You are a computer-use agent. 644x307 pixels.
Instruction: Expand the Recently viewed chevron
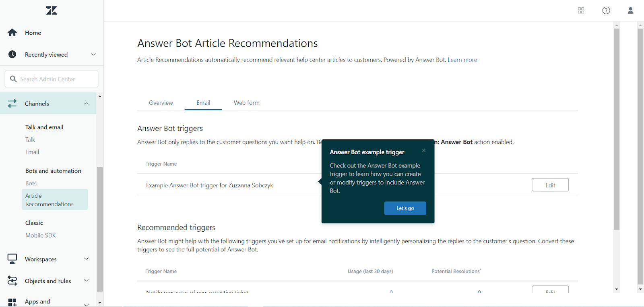pyautogui.click(x=93, y=54)
